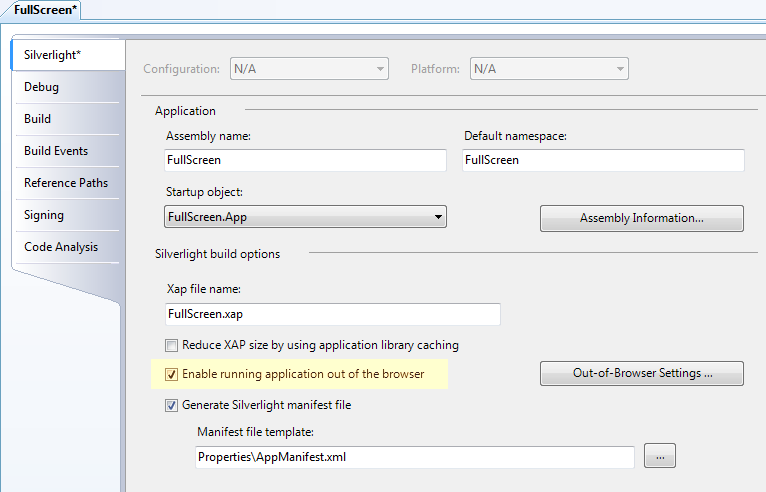The width and height of the screenshot is (766, 492).
Task: Browse for manifest file template
Action: [x=660, y=456]
